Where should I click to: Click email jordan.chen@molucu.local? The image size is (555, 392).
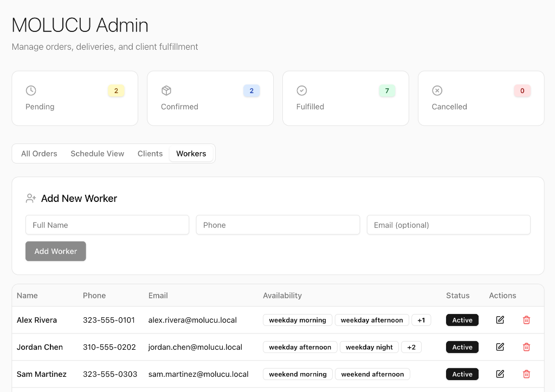(195, 347)
